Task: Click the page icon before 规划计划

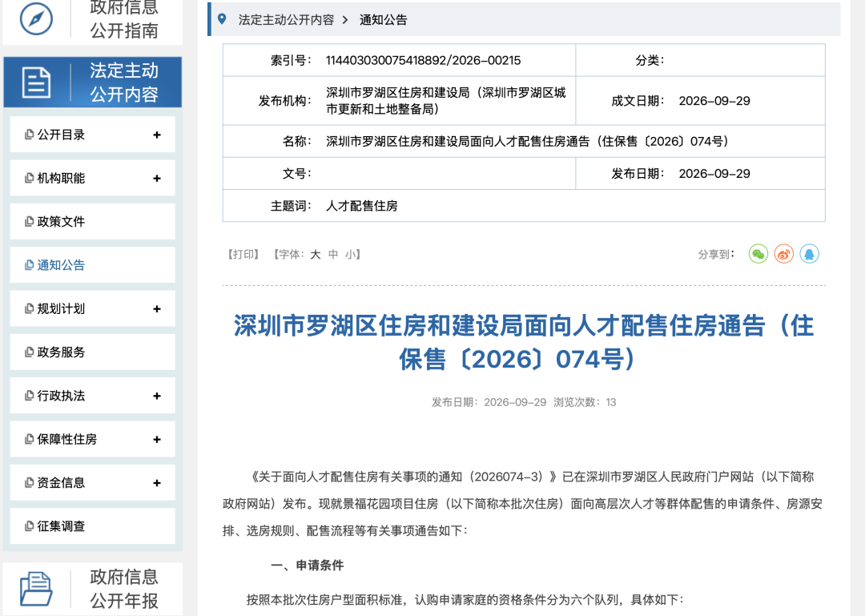Action: (x=30, y=309)
